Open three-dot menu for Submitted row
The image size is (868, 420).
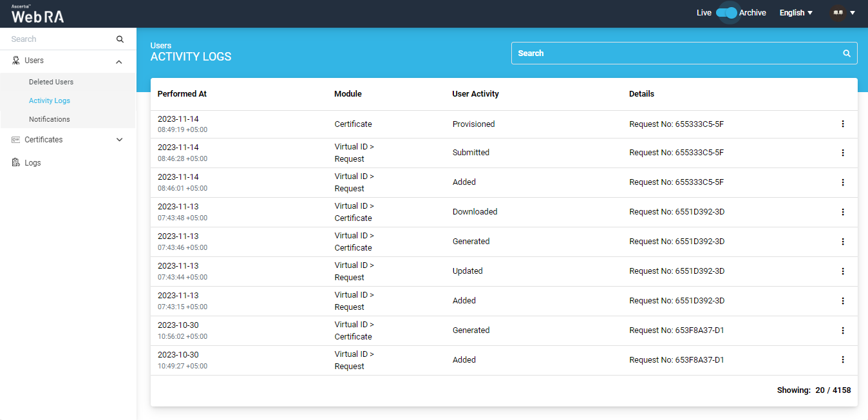click(x=842, y=153)
